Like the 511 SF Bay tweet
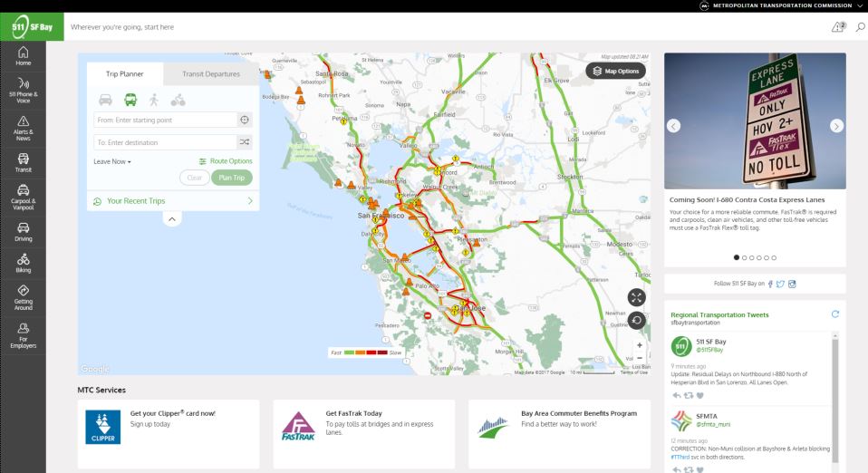The image size is (868, 473). click(x=699, y=395)
